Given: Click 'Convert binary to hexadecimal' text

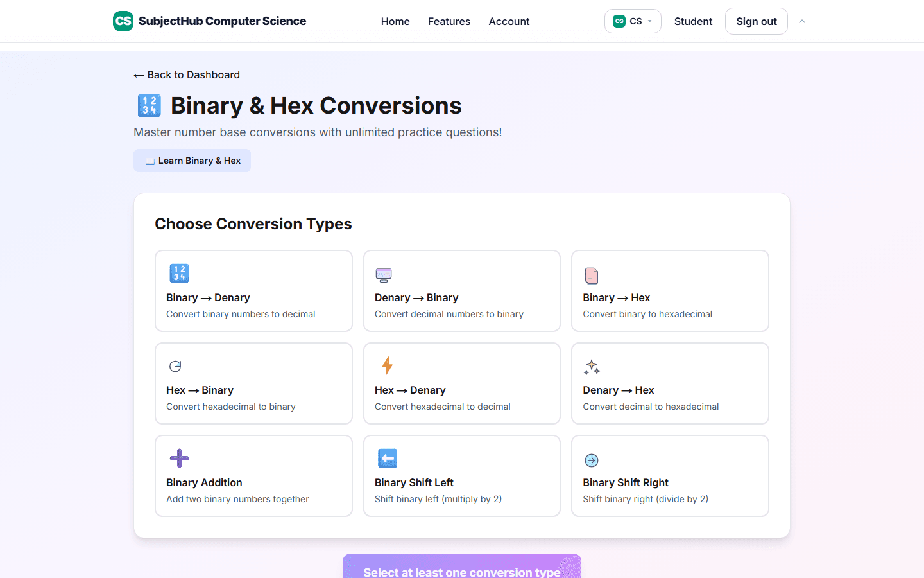Looking at the screenshot, I should coord(647,314).
